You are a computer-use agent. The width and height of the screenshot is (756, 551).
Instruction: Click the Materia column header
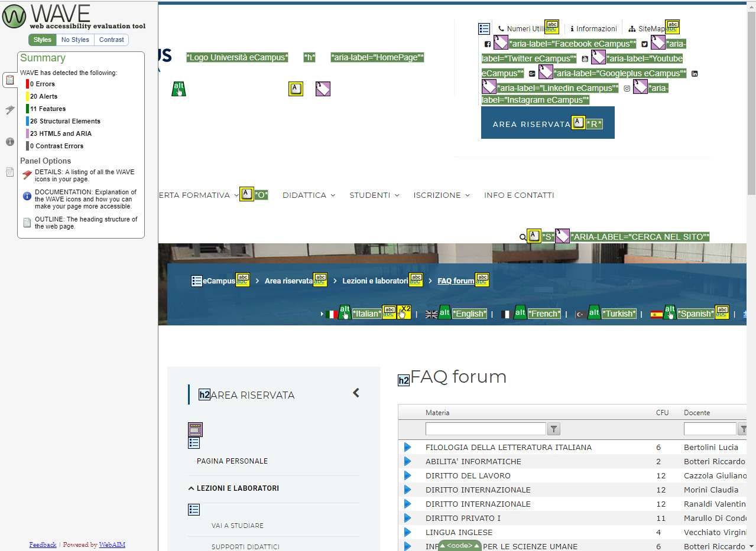coord(437,413)
